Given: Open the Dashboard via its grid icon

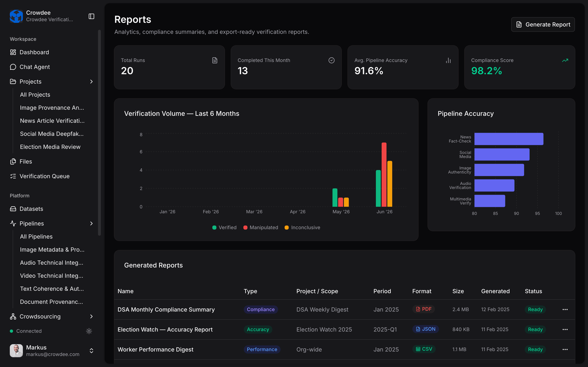Looking at the screenshot, I should 13,52.
